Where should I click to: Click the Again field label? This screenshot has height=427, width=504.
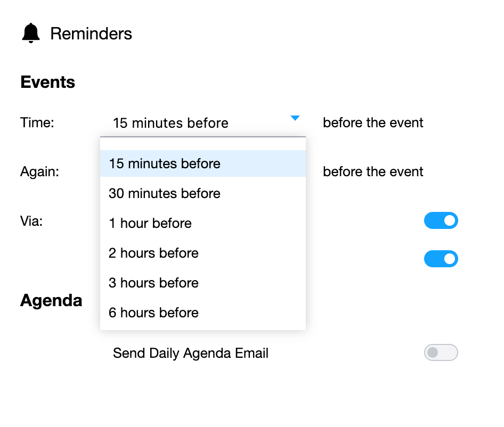coord(39,172)
